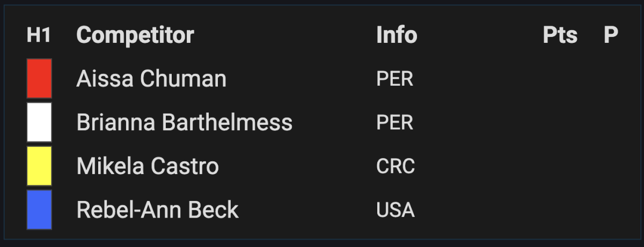Click the blue jersey color swatch
Image resolution: width=644 pixels, height=247 pixels.
(x=39, y=209)
